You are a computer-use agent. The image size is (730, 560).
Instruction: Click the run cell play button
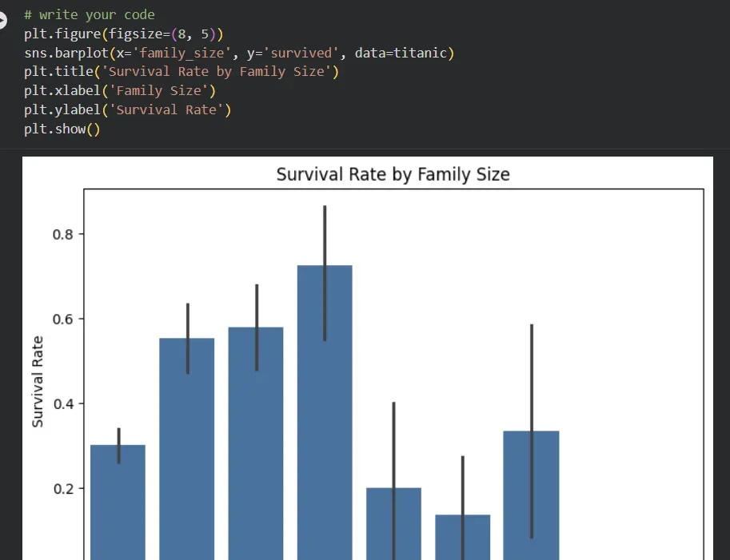point(2,21)
